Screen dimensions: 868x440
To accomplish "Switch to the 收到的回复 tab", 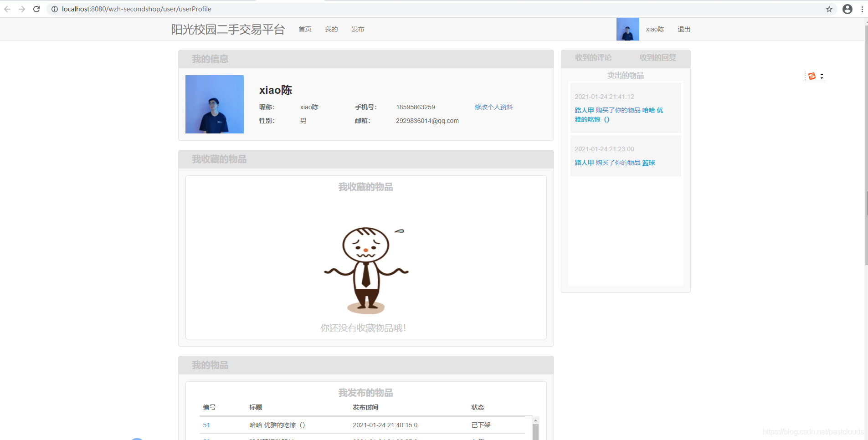I will click(x=658, y=57).
